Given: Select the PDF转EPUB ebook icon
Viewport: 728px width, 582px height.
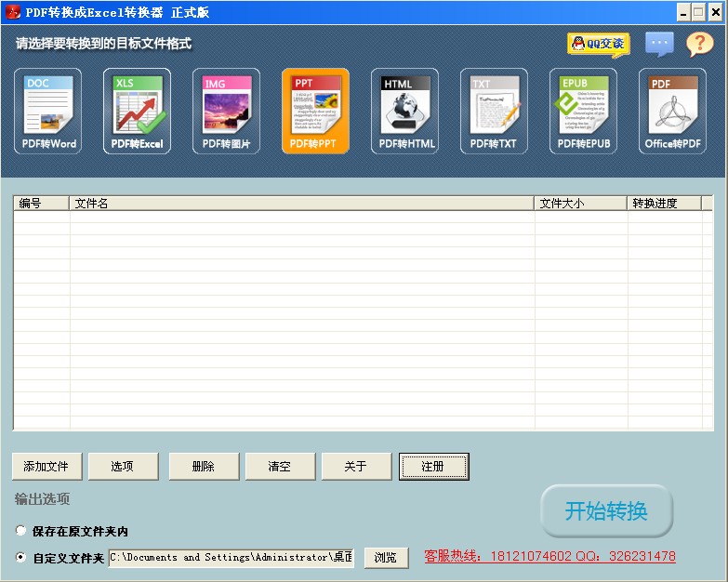Looking at the screenshot, I should [x=583, y=111].
